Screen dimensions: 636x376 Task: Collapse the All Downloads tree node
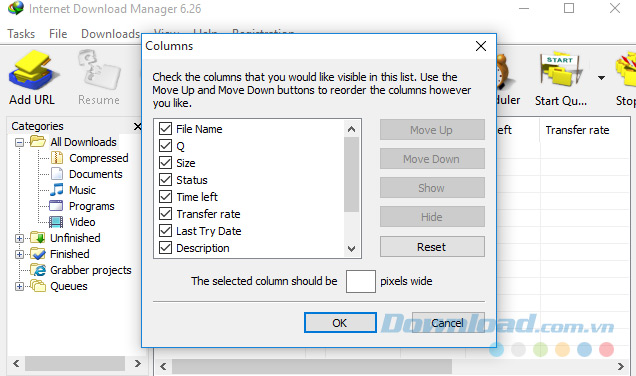pyautogui.click(x=19, y=142)
